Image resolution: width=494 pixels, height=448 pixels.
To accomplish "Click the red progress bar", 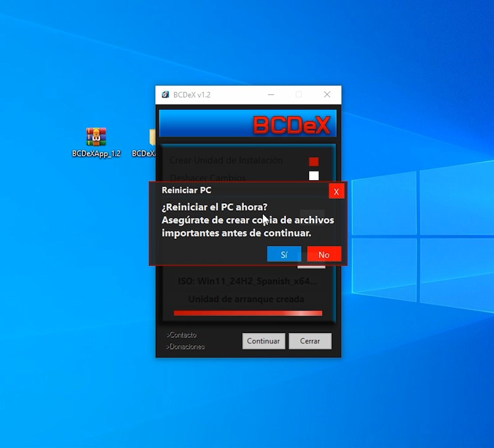I will (248, 313).
